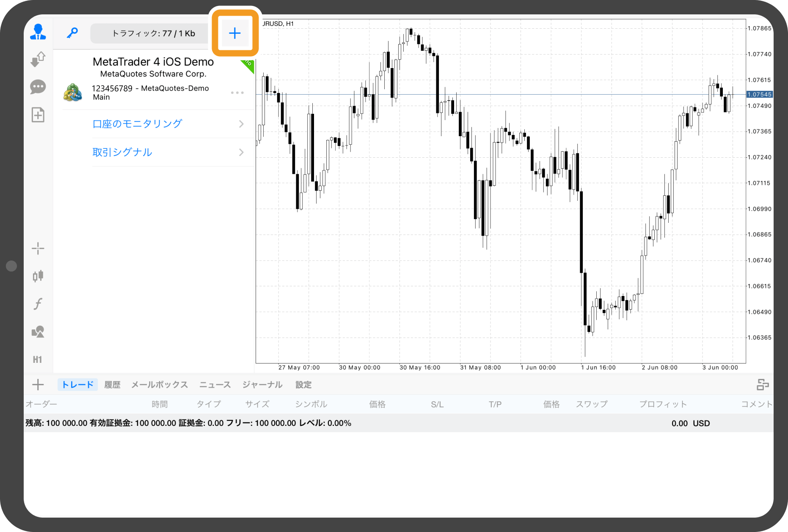
Task: Click the 30 May 00:00 time axis label
Action: [x=360, y=367]
